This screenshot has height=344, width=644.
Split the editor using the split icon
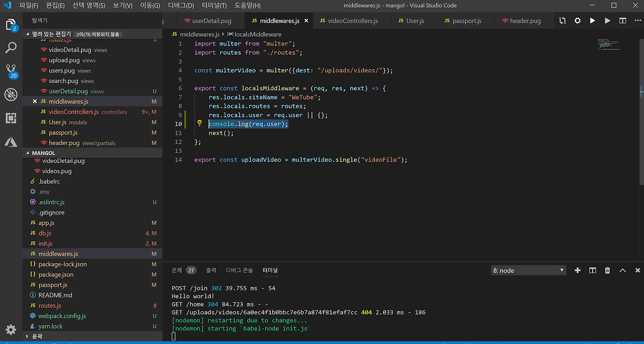(622, 21)
